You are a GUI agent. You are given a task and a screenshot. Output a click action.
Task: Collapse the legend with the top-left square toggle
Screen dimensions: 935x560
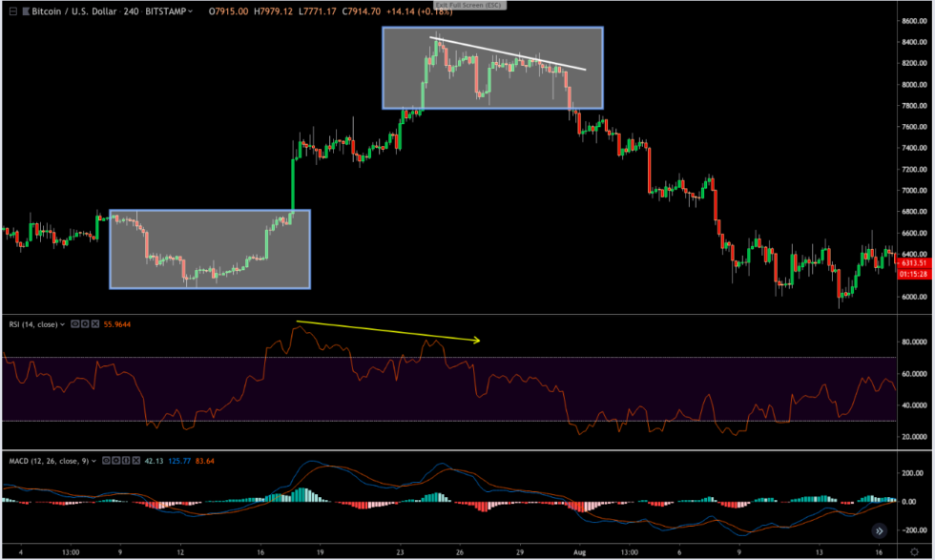[11, 10]
